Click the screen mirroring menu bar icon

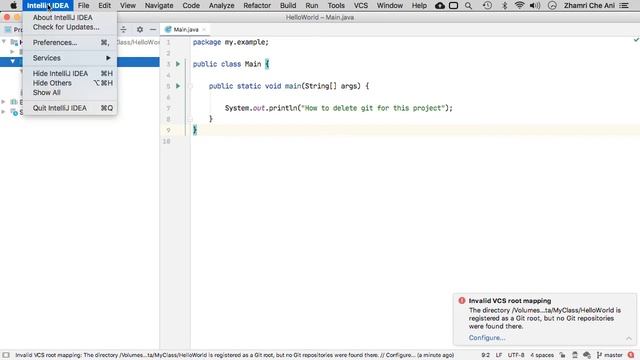tap(453, 5)
